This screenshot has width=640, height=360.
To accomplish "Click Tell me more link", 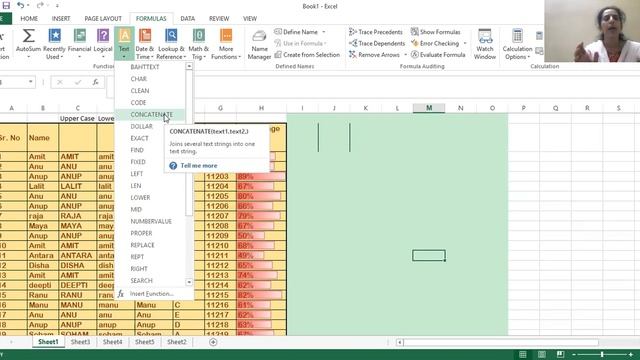I will pyautogui.click(x=199, y=166).
